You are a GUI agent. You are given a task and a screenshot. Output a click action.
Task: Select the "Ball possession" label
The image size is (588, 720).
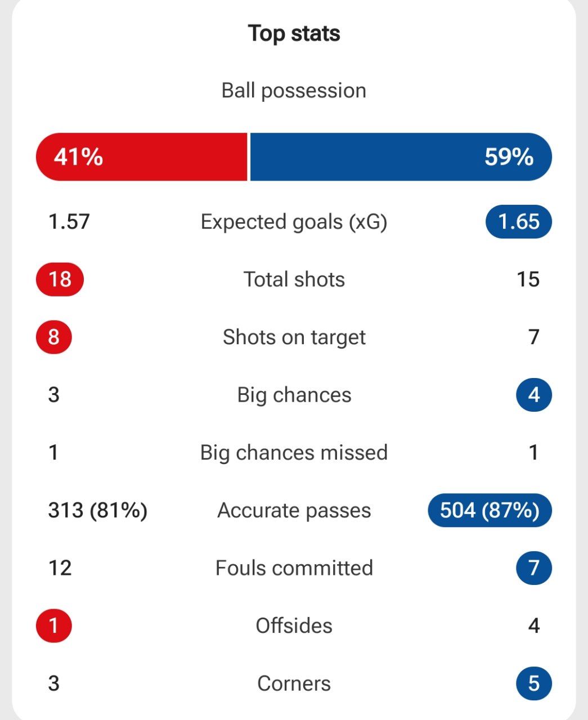(x=294, y=91)
